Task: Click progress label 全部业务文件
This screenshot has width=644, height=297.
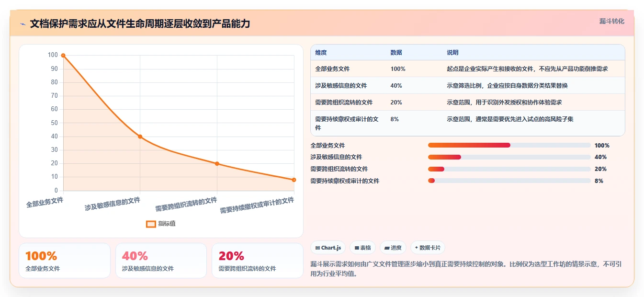Action: [328, 145]
